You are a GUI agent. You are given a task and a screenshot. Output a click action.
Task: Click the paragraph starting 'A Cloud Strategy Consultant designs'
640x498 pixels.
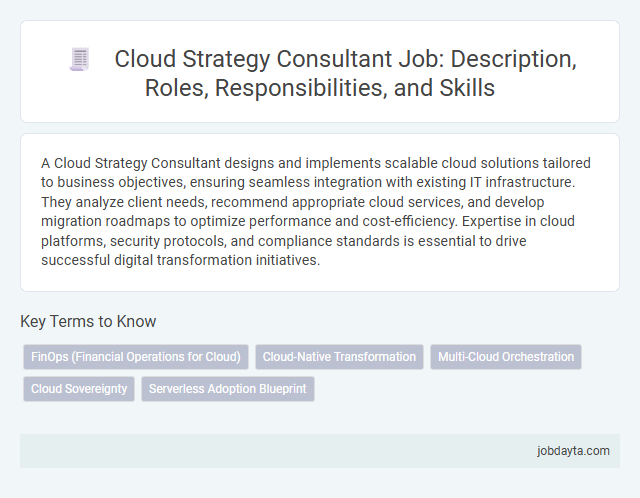(316, 211)
